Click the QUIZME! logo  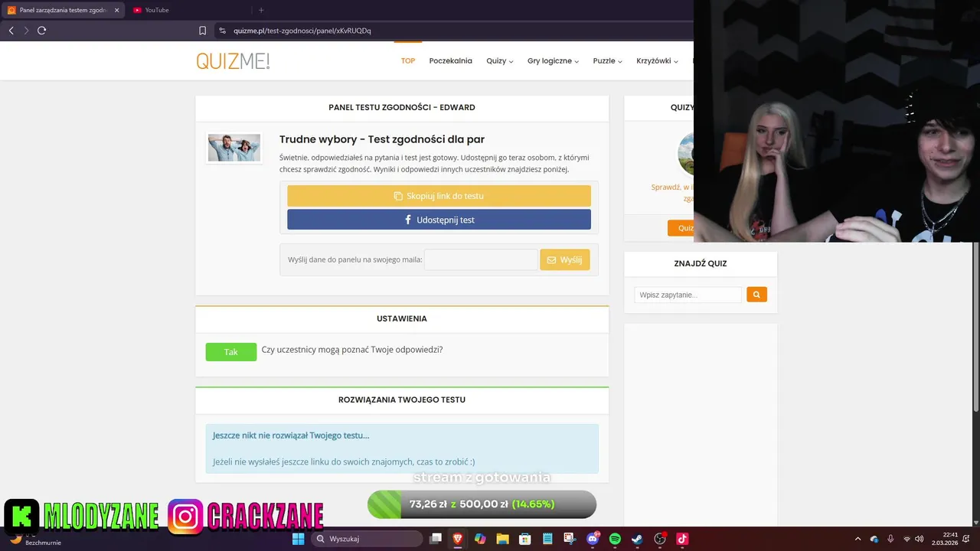(x=233, y=61)
